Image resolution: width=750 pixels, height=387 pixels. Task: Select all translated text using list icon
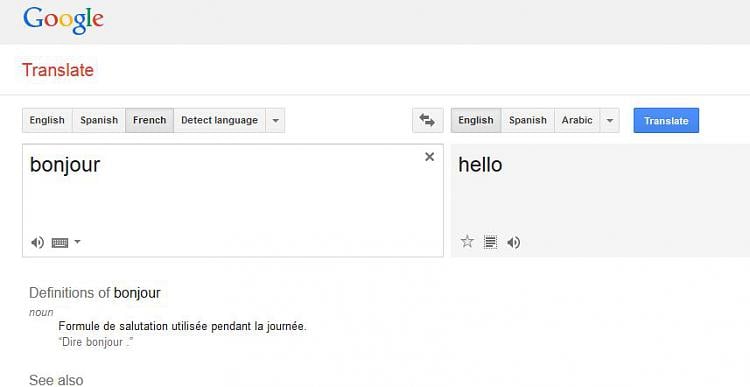(490, 242)
